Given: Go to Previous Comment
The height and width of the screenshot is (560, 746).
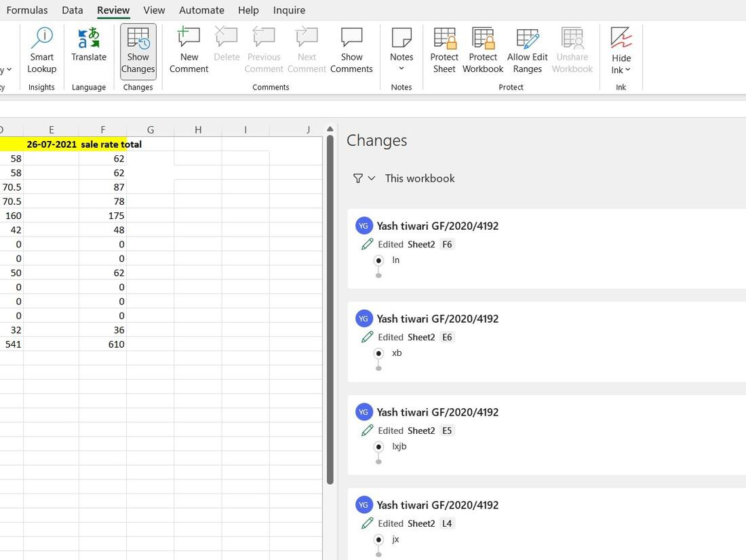Looking at the screenshot, I should [264, 50].
